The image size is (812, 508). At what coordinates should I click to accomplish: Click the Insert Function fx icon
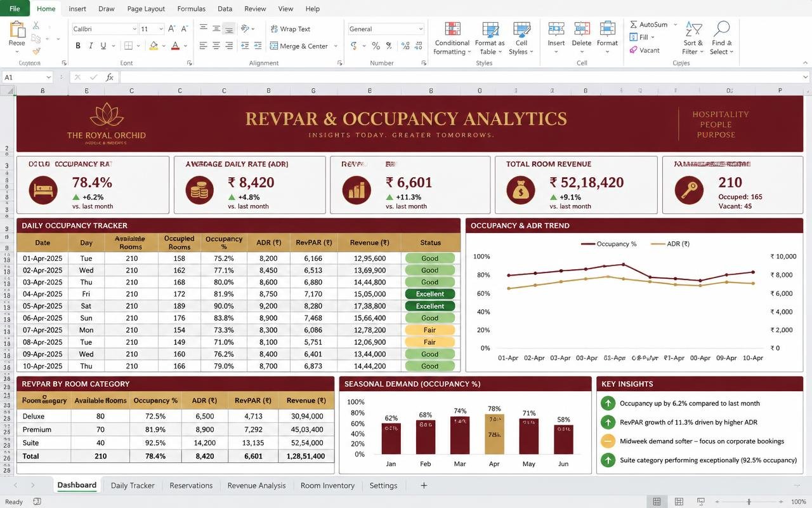point(110,77)
